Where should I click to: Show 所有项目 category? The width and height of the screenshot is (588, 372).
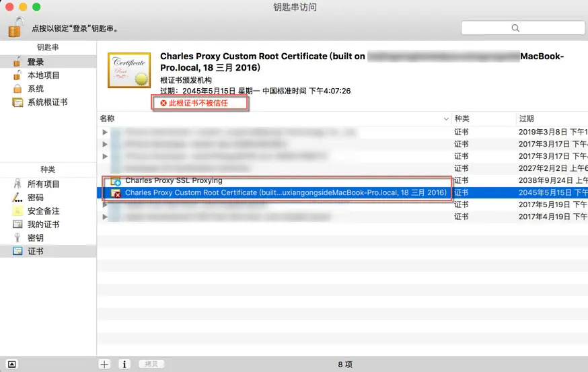(48, 184)
